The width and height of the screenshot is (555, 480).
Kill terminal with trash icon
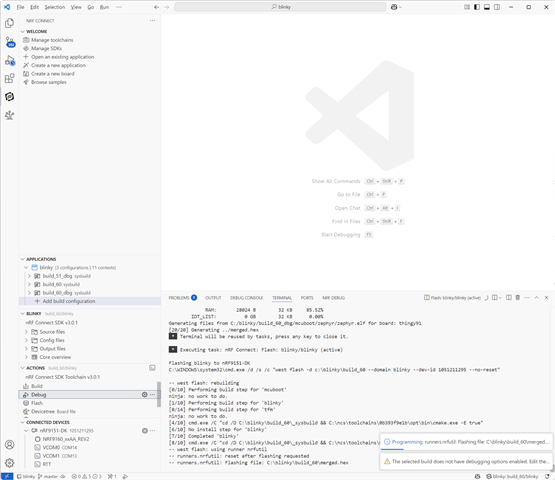(517, 298)
